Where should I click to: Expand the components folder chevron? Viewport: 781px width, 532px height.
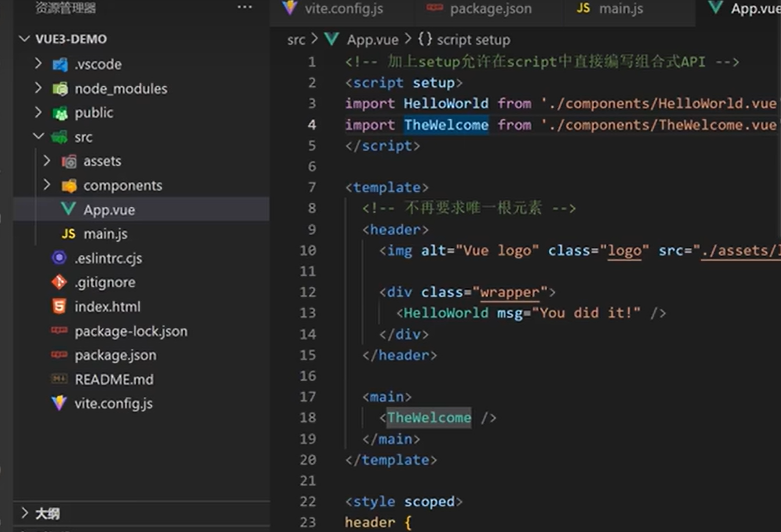(x=47, y=185)
